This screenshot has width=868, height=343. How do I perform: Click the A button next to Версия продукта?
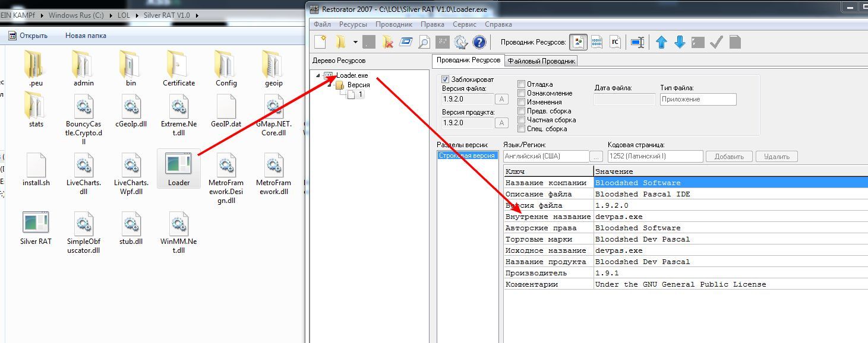[501, 123]
